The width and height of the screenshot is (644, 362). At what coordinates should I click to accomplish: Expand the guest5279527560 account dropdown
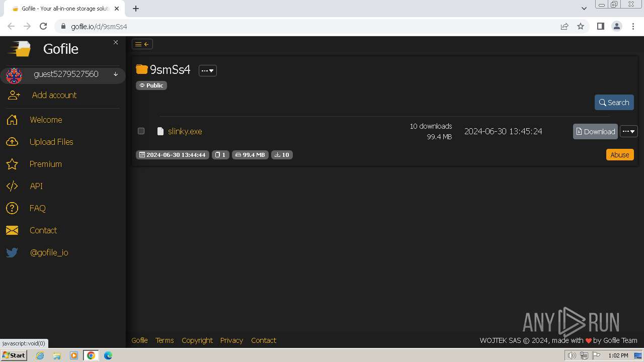pos(116,74)
